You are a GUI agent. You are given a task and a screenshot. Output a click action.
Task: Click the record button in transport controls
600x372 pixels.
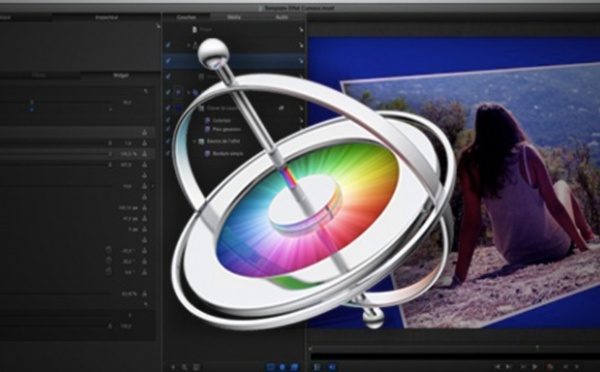coord(550,367)
